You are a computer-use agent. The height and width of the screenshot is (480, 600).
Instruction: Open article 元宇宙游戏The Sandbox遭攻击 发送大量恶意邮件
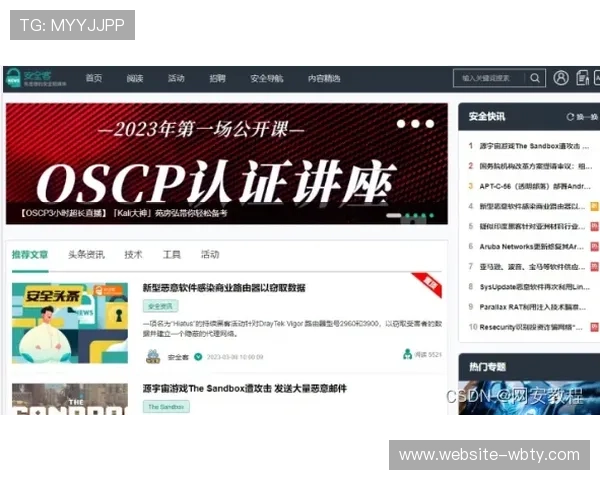click(245, 389)
